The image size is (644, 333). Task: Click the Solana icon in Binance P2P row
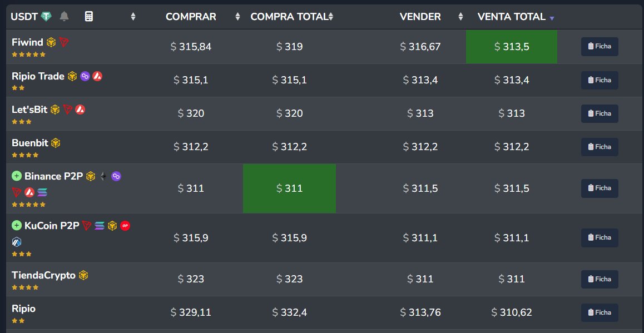[x=42, y=192]
